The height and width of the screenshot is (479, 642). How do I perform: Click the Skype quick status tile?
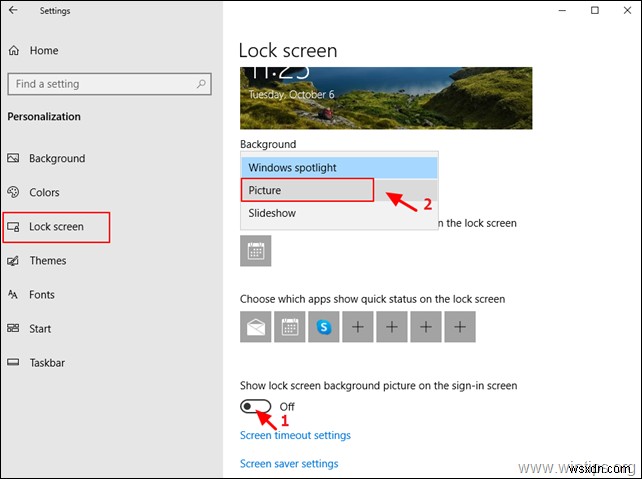point(324,327)
